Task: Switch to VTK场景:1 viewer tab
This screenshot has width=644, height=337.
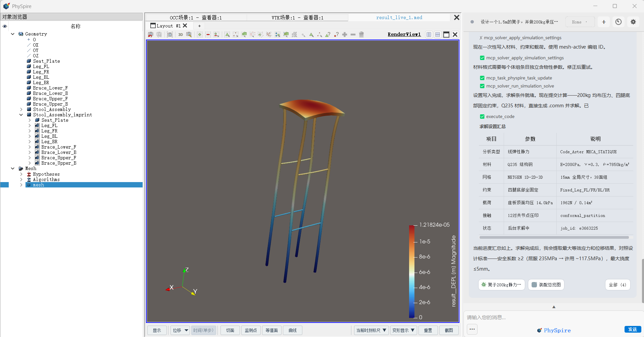Action: click(x=297, y=17)
